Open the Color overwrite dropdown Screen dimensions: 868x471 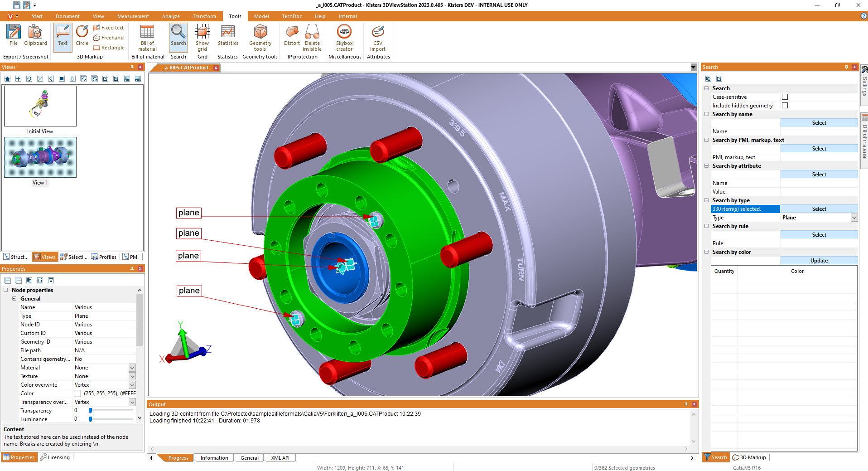[132, 385]
